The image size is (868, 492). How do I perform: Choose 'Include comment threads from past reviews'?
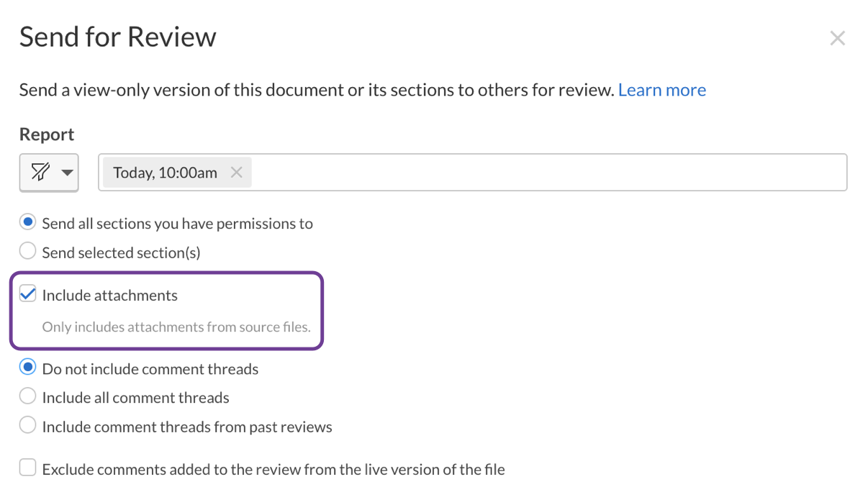pyautogui.click(x=27, y=424)
